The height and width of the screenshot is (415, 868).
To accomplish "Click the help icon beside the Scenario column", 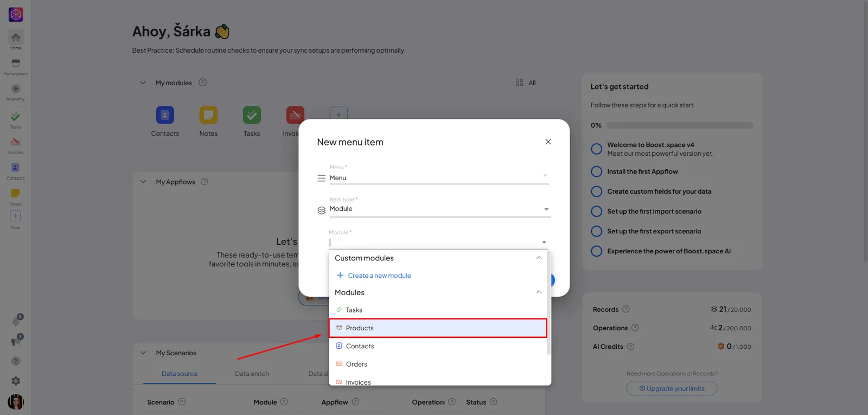I will pyautogui.click(x=182, y=402).
